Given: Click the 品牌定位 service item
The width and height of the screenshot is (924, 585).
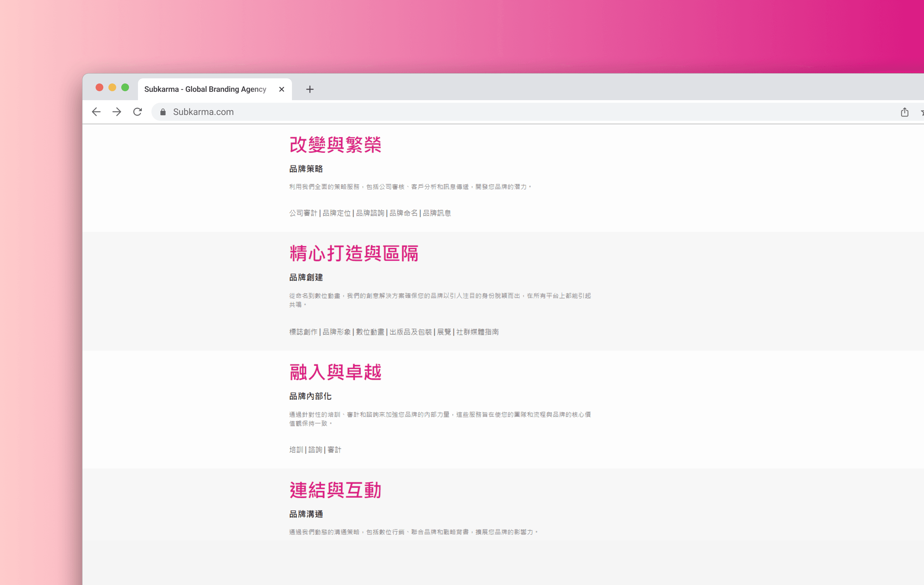Looking at the screenshot, I should [x=337, y=213].
